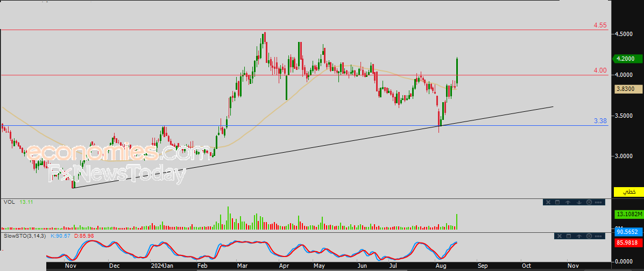Close the VOL indicator panel
Image resolution: width=644 pixels, height=271 pixels.
click(548, 202)
